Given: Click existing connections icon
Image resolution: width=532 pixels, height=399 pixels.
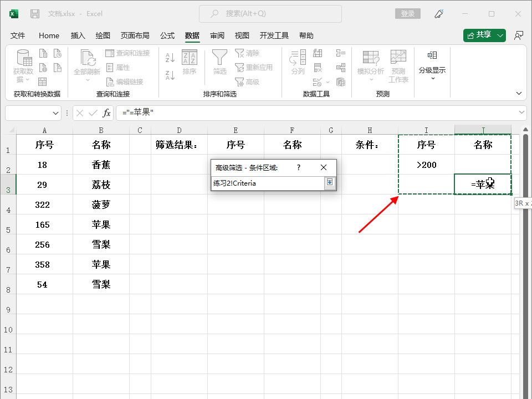Looking at the screenshot, I should point(57,68).
